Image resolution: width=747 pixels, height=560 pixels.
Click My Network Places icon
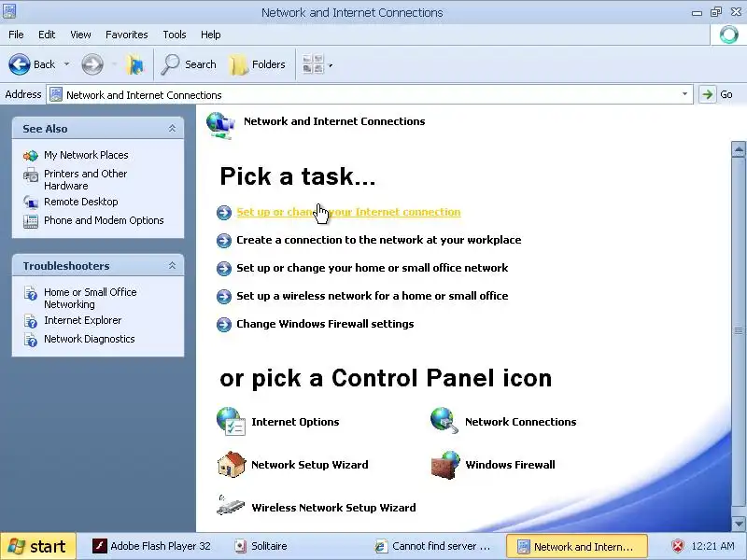pos(31,156)
